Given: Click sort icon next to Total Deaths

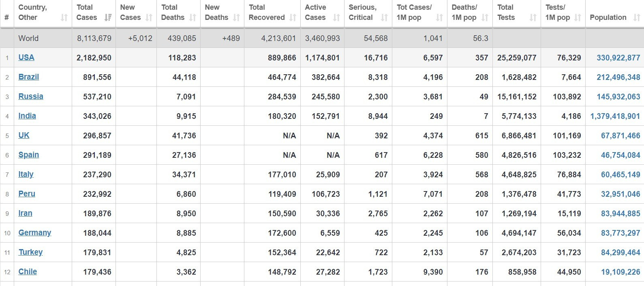Looking at the screenshot, I should [x=193, y=17].
